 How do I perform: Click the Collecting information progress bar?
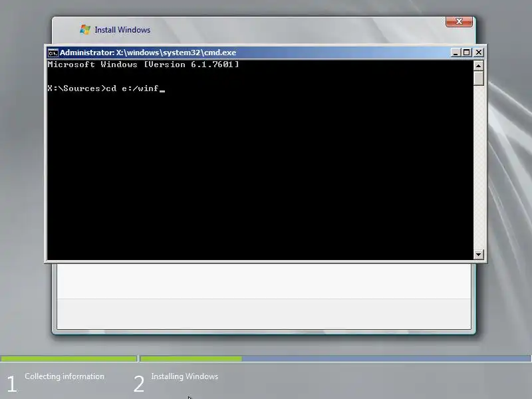click(x=69, y=358)
